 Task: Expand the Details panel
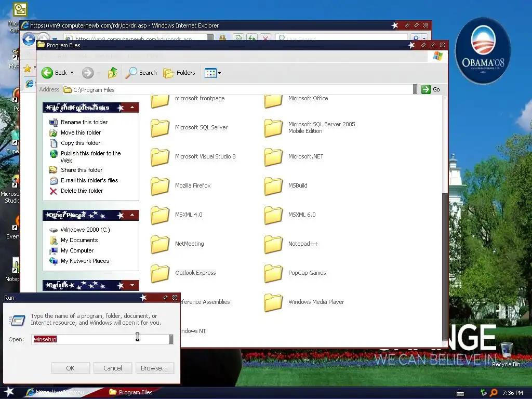[x=132, y=285]
